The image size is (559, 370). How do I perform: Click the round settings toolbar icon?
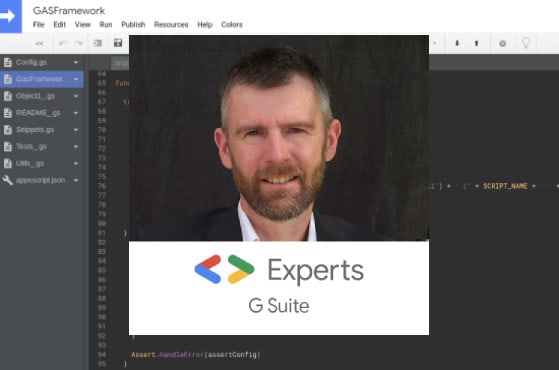tap(503, 43)
